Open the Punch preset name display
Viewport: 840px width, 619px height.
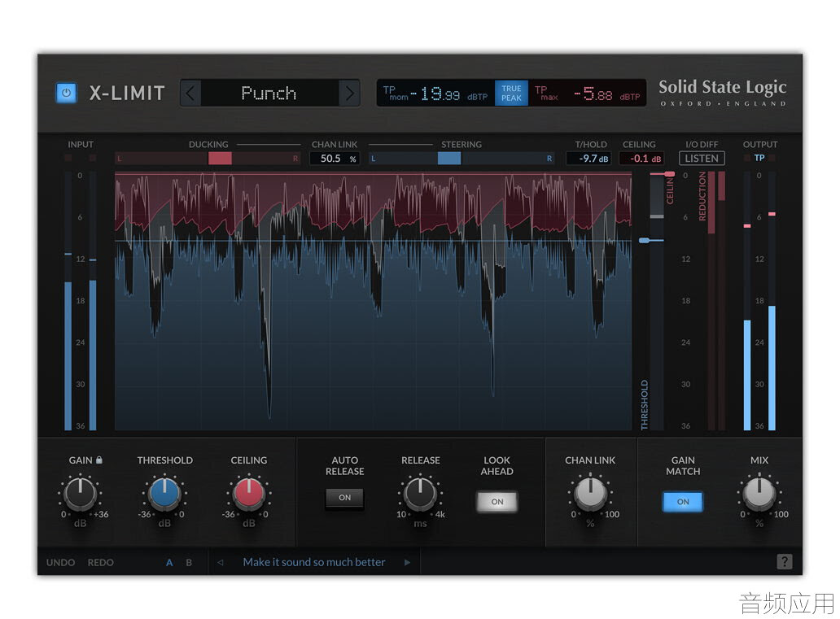point(269,94)
